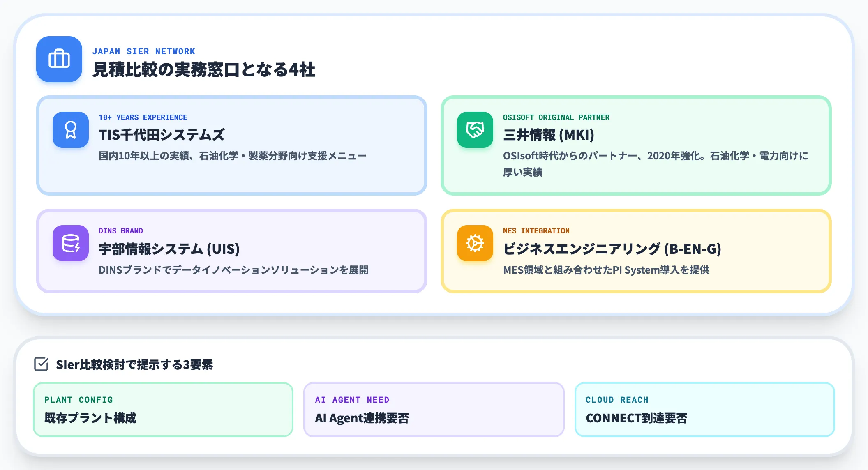Click the JAPAN SIER NETWORK label
The height and width of the screenshot is (470, 868).
[144, 51]
